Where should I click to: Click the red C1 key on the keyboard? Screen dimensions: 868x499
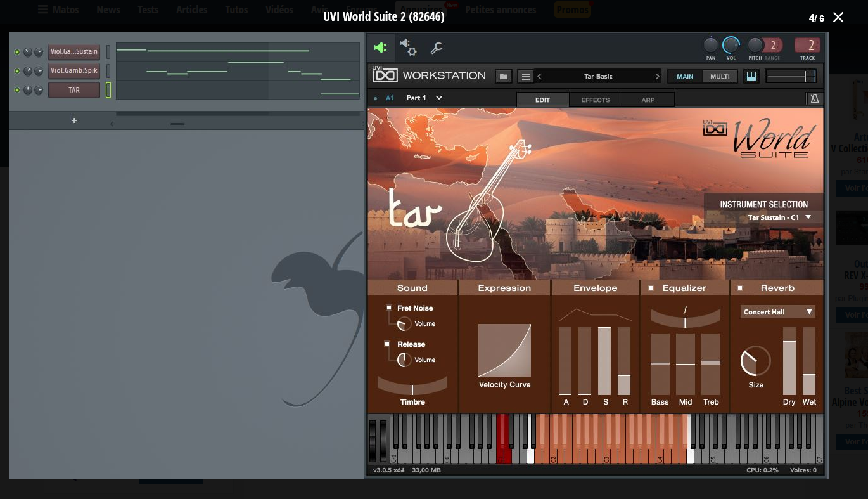click(502, 439)
